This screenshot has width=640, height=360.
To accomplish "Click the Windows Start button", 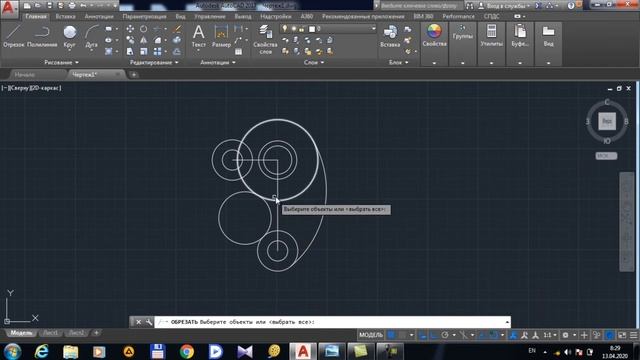I will (13, 351).
